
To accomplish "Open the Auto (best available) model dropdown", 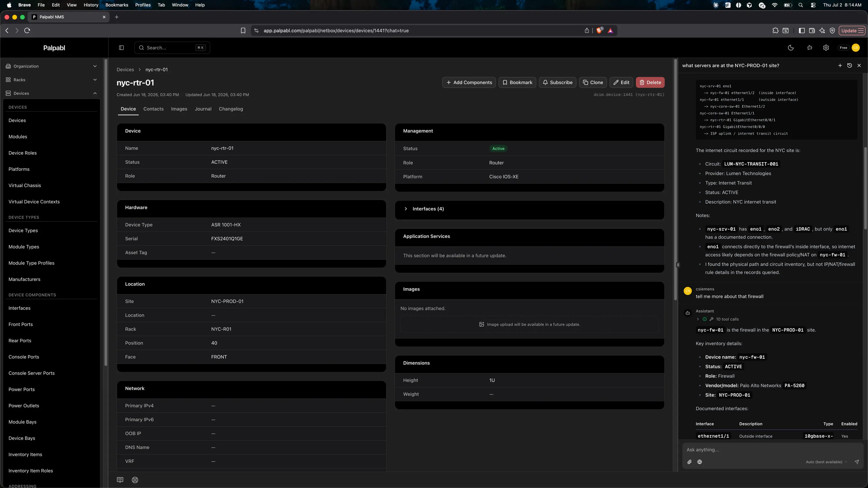I will (x=826, y=462).
